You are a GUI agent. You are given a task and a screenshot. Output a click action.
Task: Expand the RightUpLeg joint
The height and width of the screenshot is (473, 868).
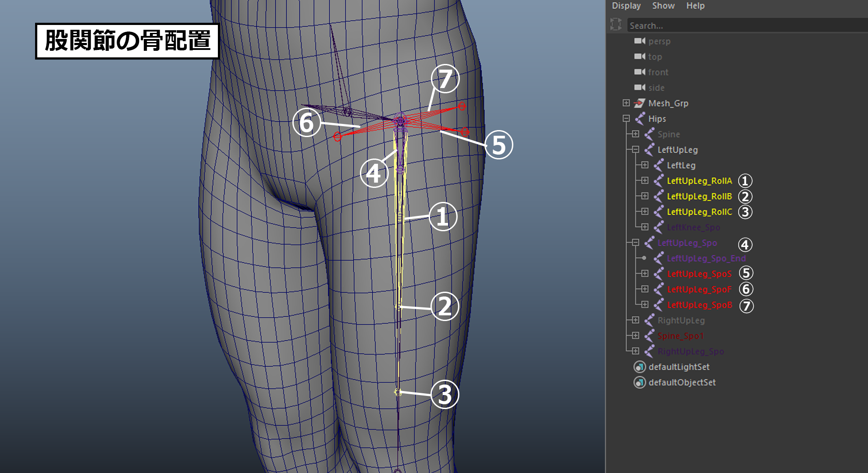[635, 320]
